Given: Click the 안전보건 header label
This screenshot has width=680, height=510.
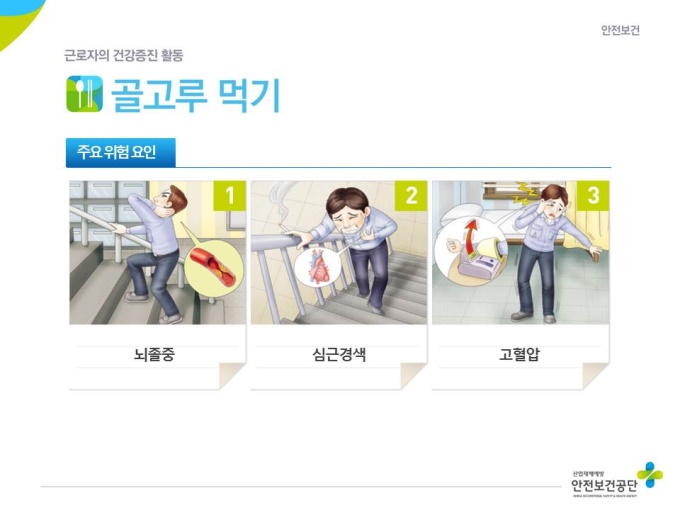Looking at the screenshot, I should (620, 30).
